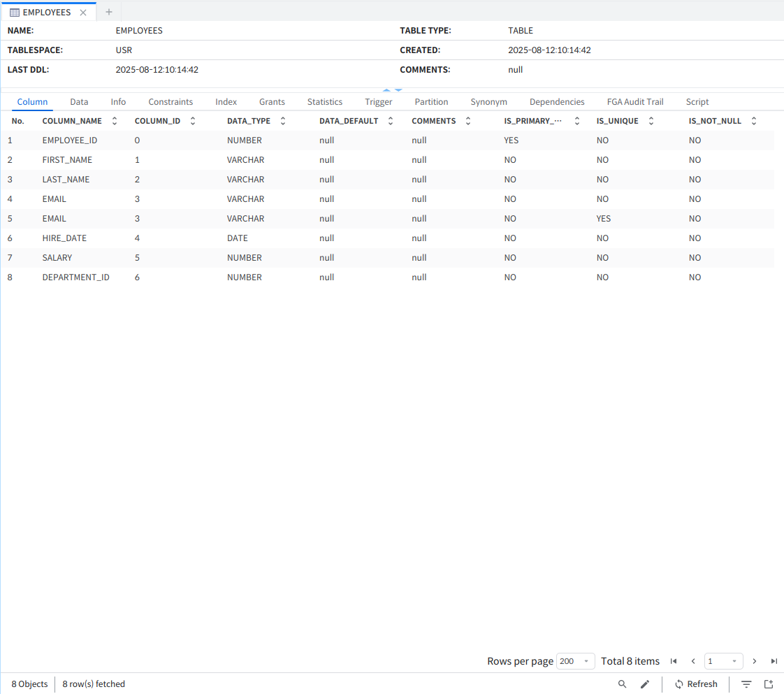
Task: Switch to the Constraints tab
Action: click(x=170, y=102)
